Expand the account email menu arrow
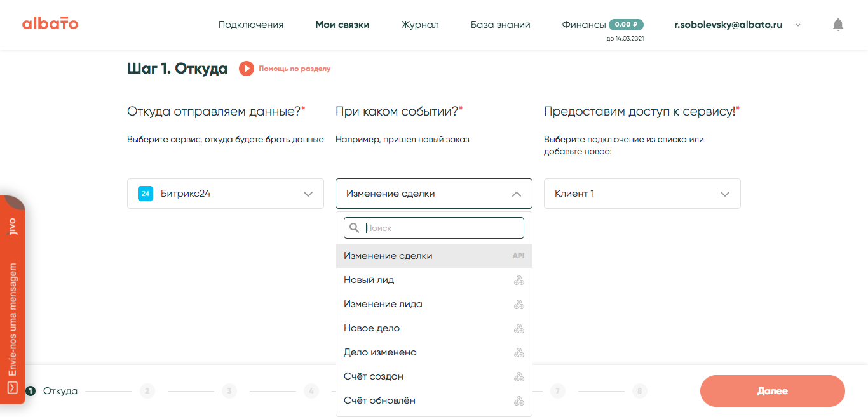Image resolution: width=868 pixels, height=417 pixels. (x=798, y=25)
